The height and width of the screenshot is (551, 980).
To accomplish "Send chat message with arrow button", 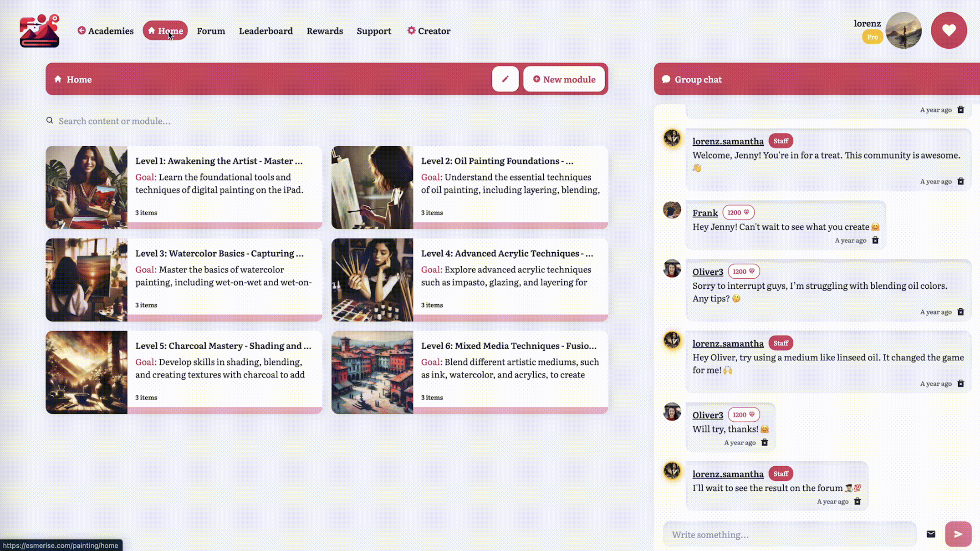I will point(958,534).
